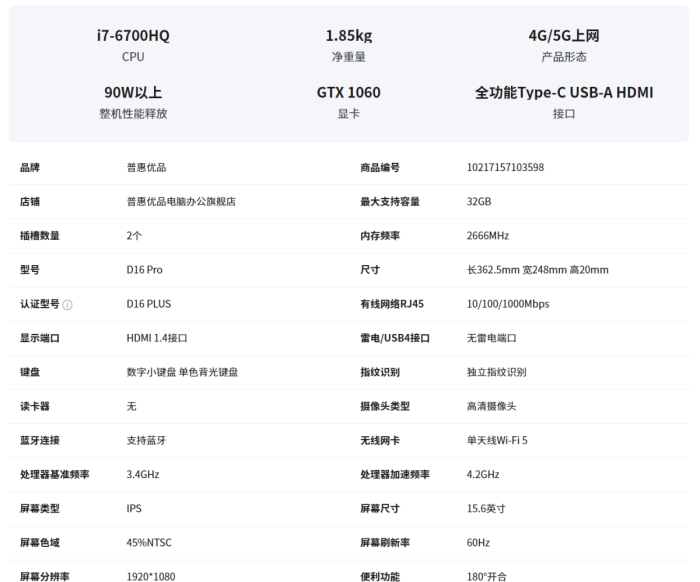Click the 便利功能 row label
Viewport: 700px width, 582px height.
point(380,577)
